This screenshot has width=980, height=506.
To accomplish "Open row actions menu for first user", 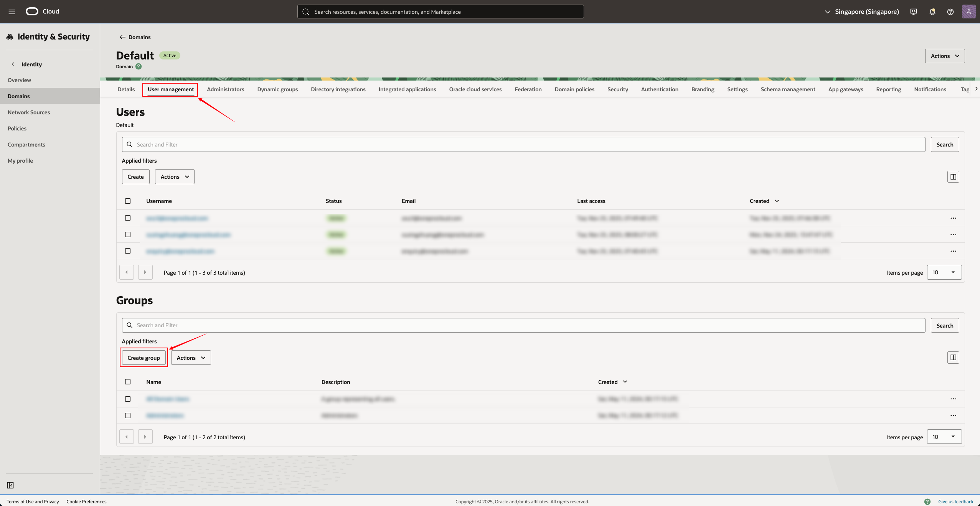I will point(953,218).
